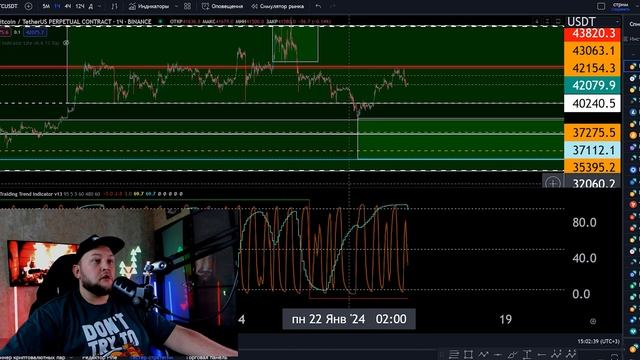This screenshot has height=360, width=640.
Task: Select the 1Ч timeframe
Action: pos(57,6)
